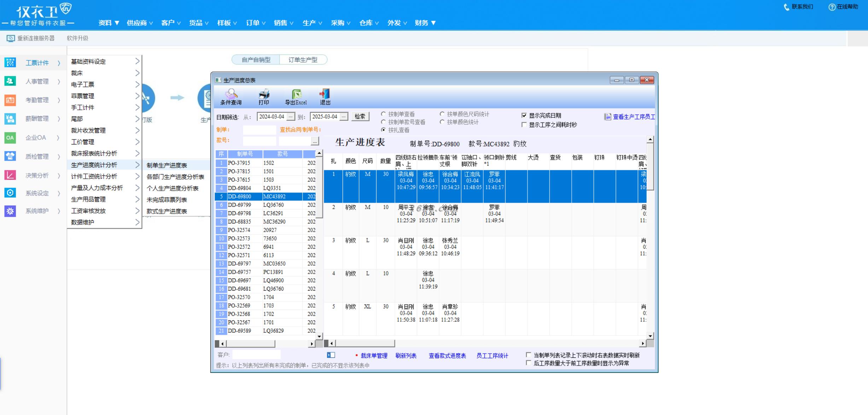Click the order list horizontal scrollbar thumb
Image resolution: width=868 pixels, height=415 pixels.
(250, 343)
